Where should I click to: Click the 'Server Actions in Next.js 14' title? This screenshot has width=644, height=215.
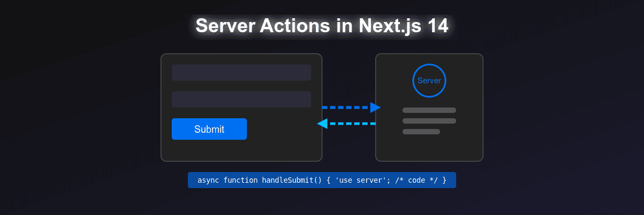coord(322,26)
